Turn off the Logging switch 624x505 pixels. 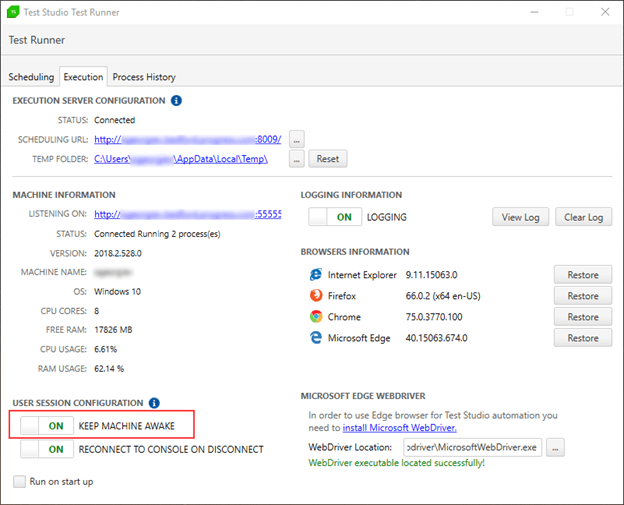(335, 217)
